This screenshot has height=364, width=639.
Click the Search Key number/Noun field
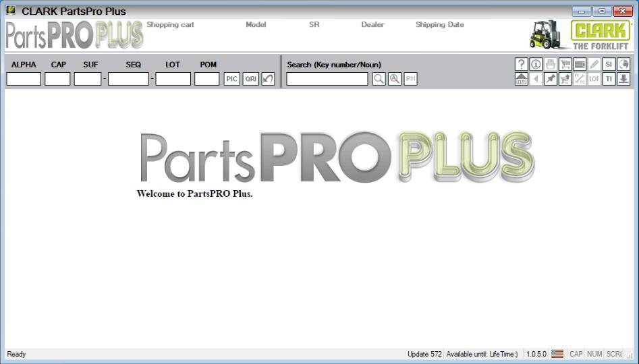(x=327, y=79)
